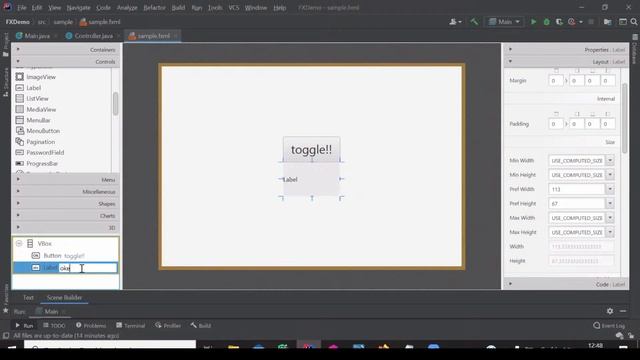Close the sample.fxml editor tab
This screenshot has width=640, height=360.
(176, 36)
